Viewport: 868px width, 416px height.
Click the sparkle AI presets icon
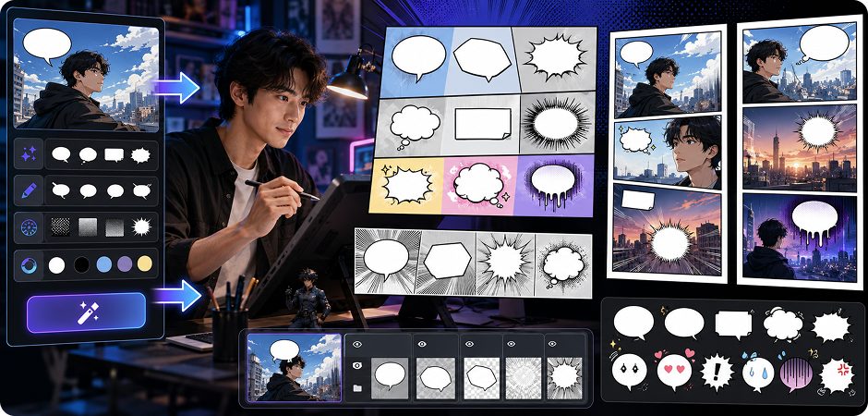28,154
